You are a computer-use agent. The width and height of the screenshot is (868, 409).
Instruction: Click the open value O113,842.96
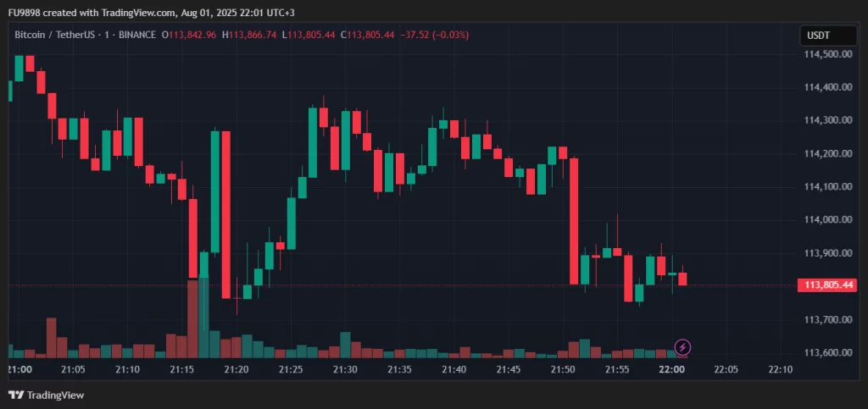[x=190, y=35]
